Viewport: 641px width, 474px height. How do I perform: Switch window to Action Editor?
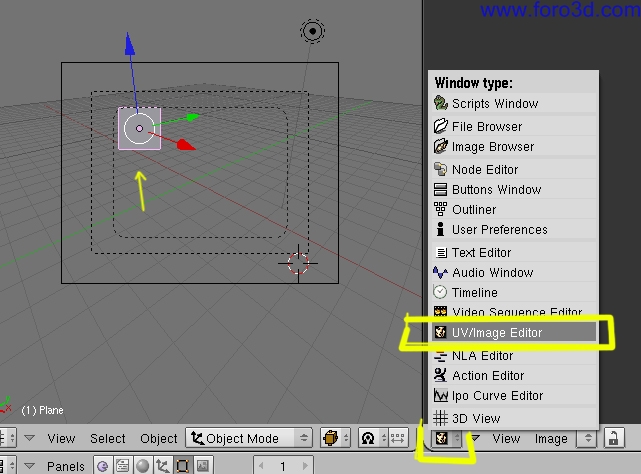514,375
